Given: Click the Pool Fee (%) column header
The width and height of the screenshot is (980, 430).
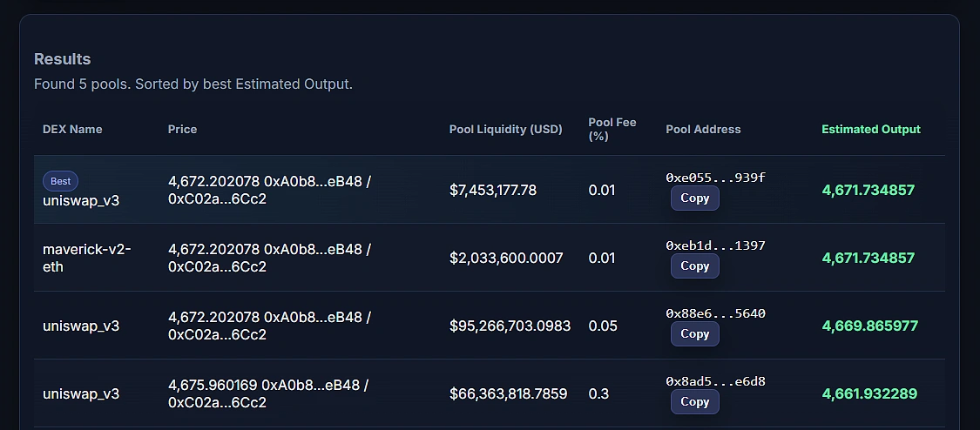Looking at the screenshot, I should [612, 129].
